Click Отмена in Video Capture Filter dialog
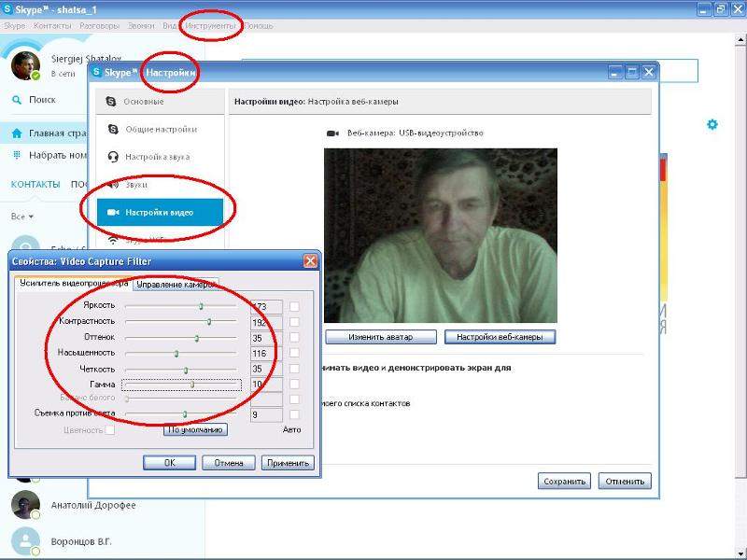Image resolution: width=747 pixels, height=560 pixels. click(x=229, y=463)
